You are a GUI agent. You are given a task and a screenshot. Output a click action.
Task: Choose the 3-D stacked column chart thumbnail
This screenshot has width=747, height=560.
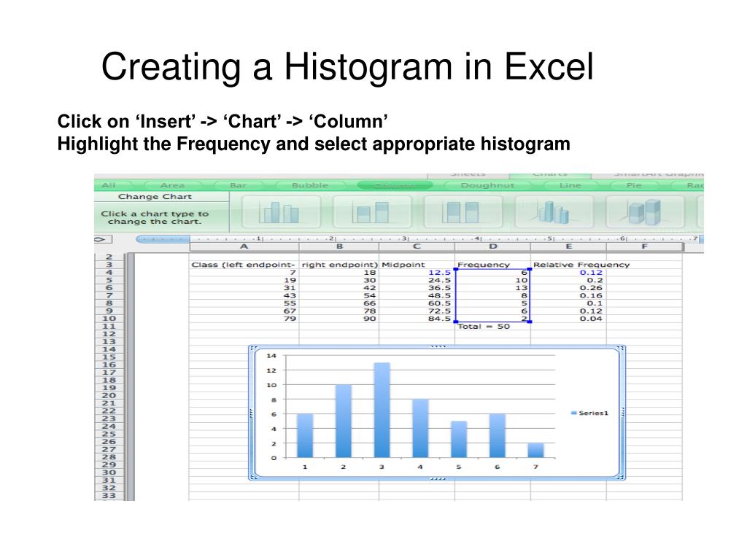(x=643, y=212)
